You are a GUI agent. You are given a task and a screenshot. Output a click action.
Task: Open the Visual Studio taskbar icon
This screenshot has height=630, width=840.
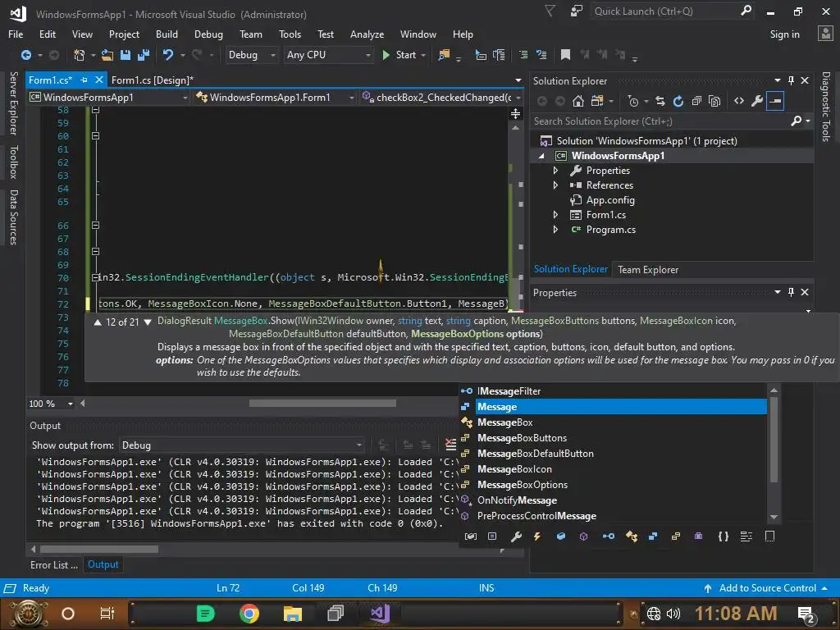[380, 613]
